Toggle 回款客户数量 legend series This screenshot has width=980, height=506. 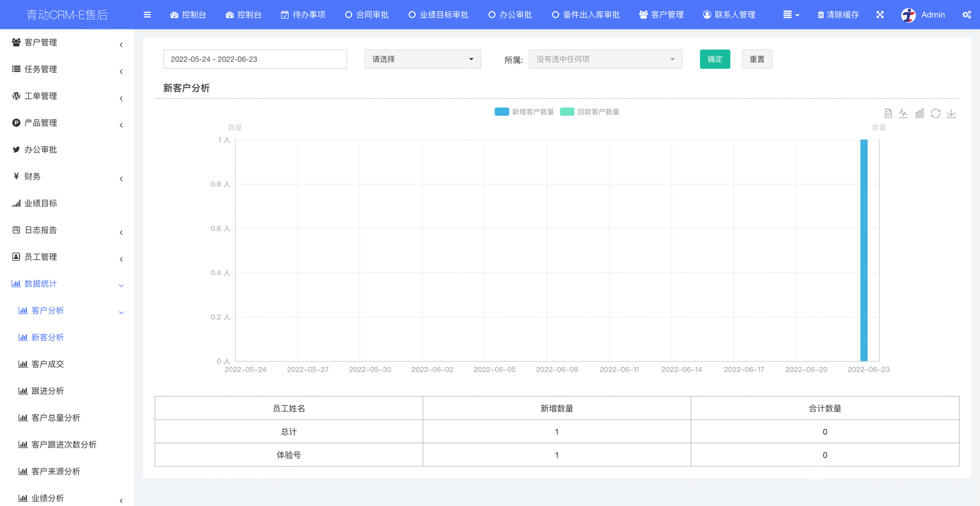(x=590, y=112)
